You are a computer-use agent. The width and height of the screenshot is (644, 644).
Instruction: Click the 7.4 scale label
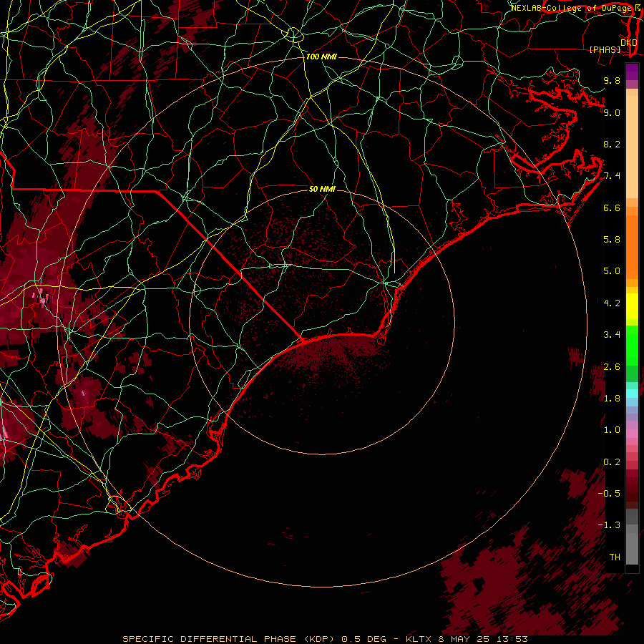point(612,176)
